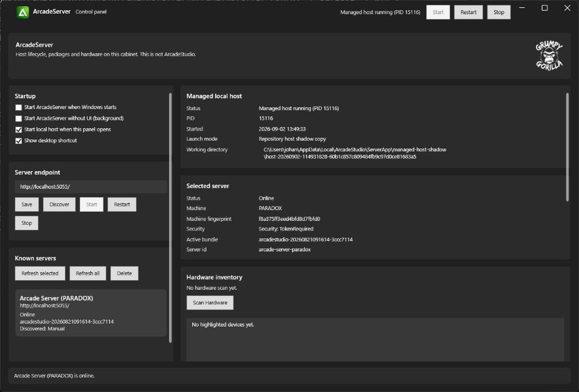This screenshot has height=392, width=579.
Task: Click the Started timestamp 2026-09-02 13:49:33
Action: (x=282, y=129)
